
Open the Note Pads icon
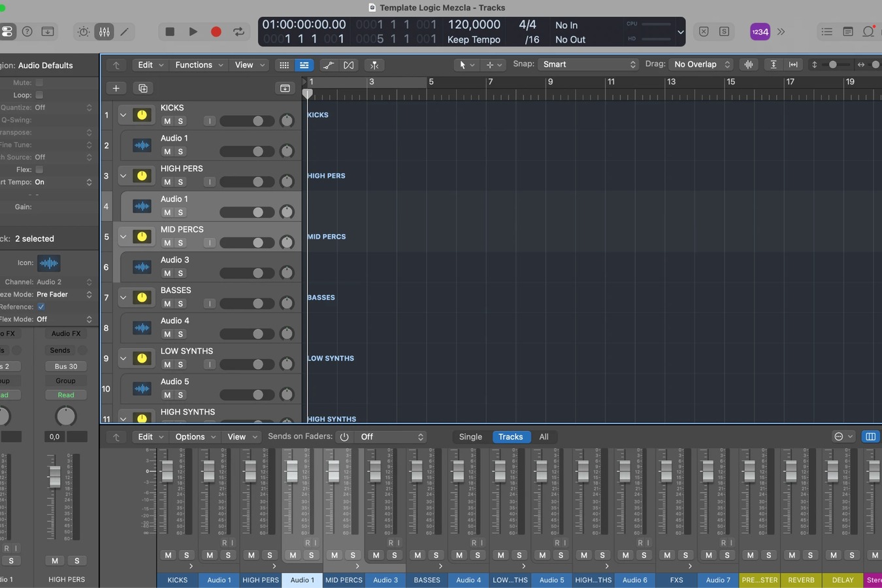[848, 31]
